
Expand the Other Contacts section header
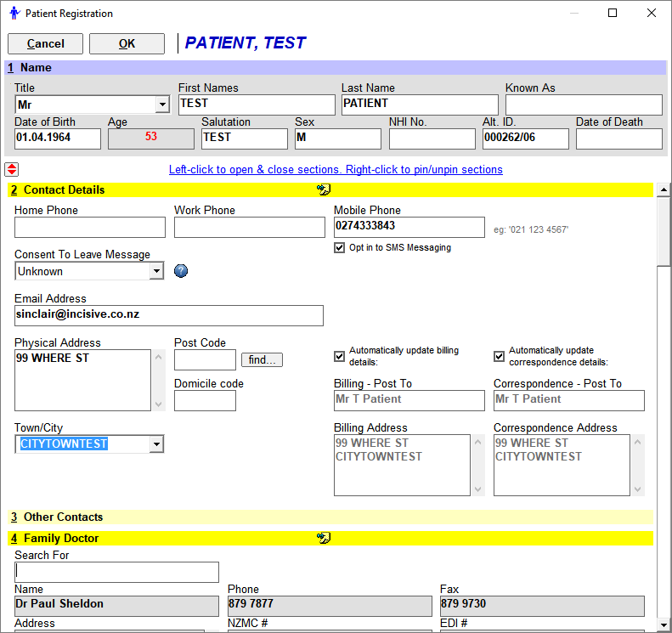[330, 517]
